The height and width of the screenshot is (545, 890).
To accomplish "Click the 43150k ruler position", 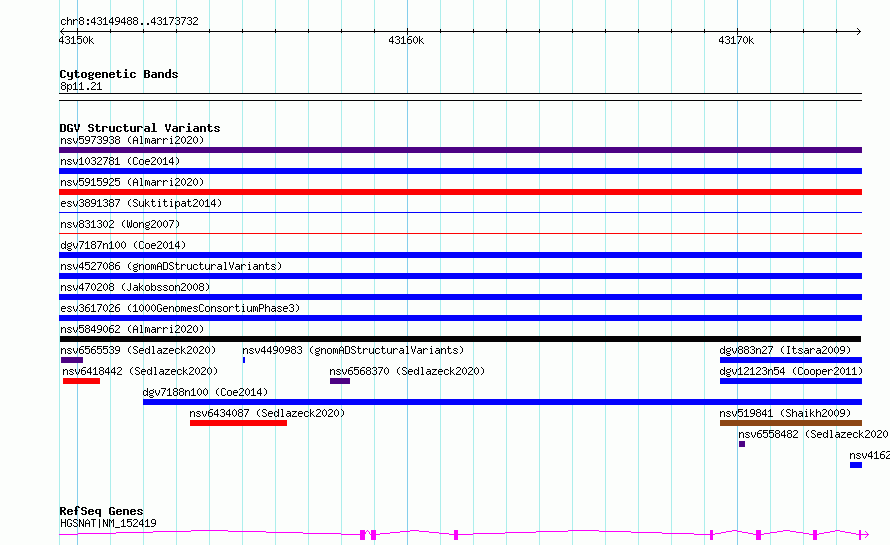I will point(77,40).
